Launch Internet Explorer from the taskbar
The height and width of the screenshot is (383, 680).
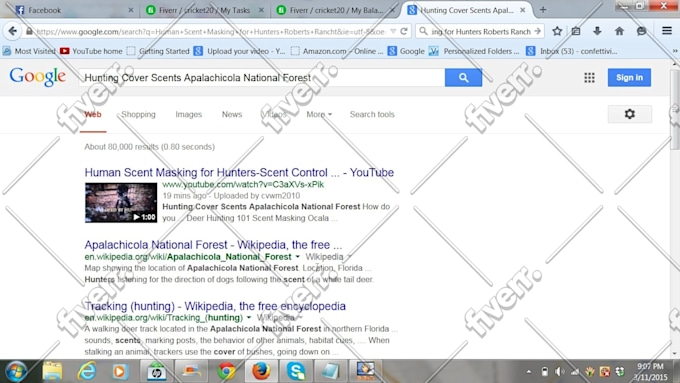[x=87, y=371]
